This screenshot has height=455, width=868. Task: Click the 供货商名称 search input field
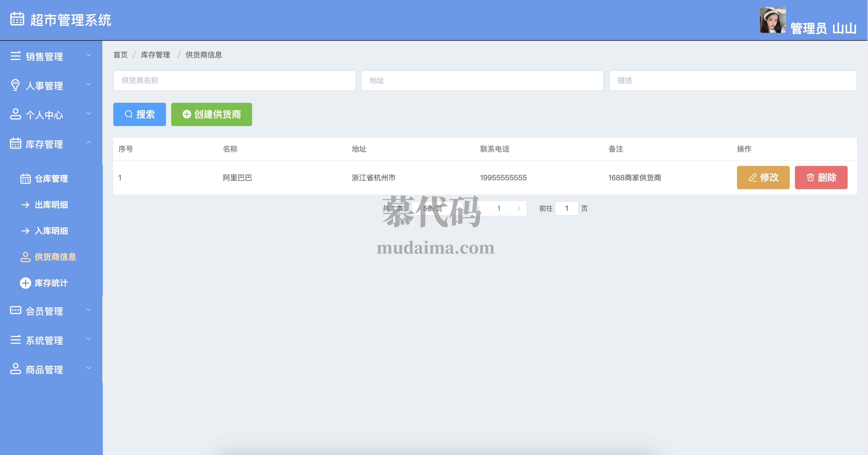tap(234, 81)
